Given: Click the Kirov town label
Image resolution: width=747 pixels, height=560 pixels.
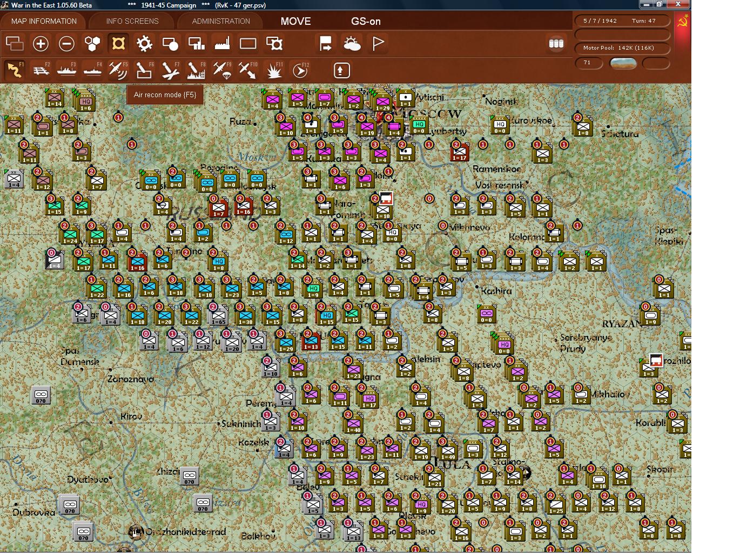Looking at the screenshot, I should pos(131,416).
